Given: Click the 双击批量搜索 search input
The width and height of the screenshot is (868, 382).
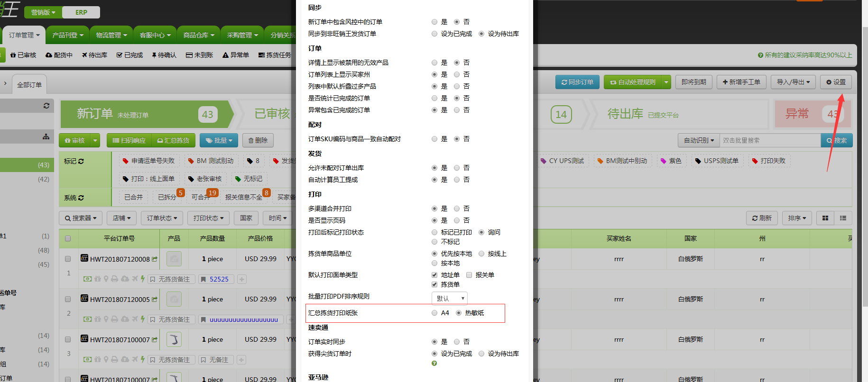Looking at the screenshot, I should click(770, 140).
